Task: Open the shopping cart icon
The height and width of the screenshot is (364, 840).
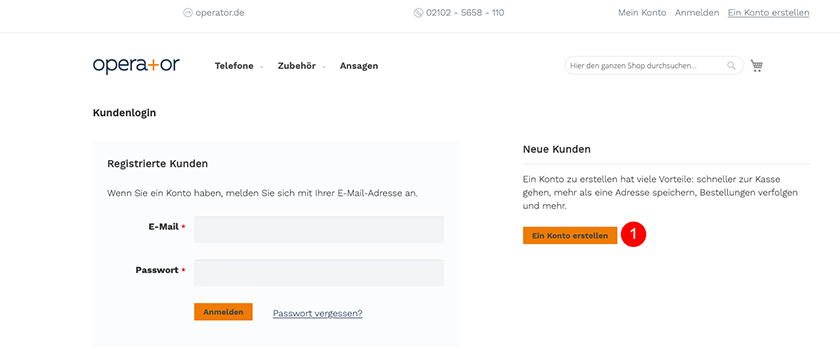Action: tap(756, 66)
